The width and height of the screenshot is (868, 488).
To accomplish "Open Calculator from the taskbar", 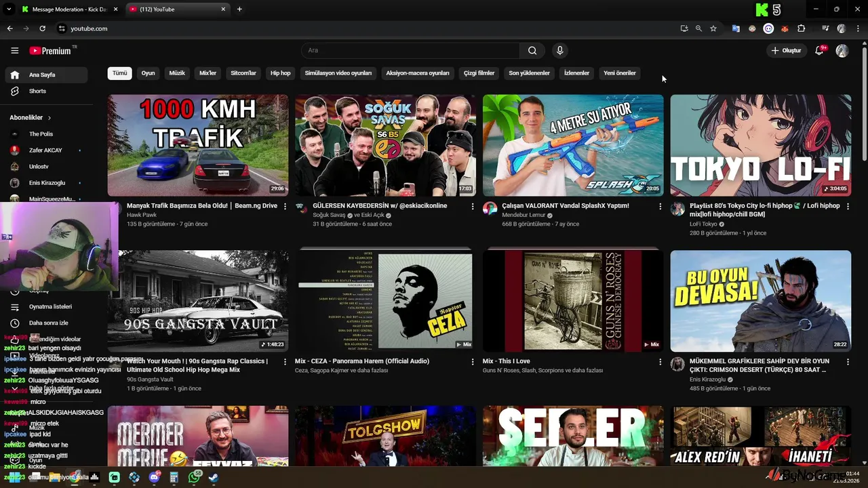I will click(x=174, y=477).
